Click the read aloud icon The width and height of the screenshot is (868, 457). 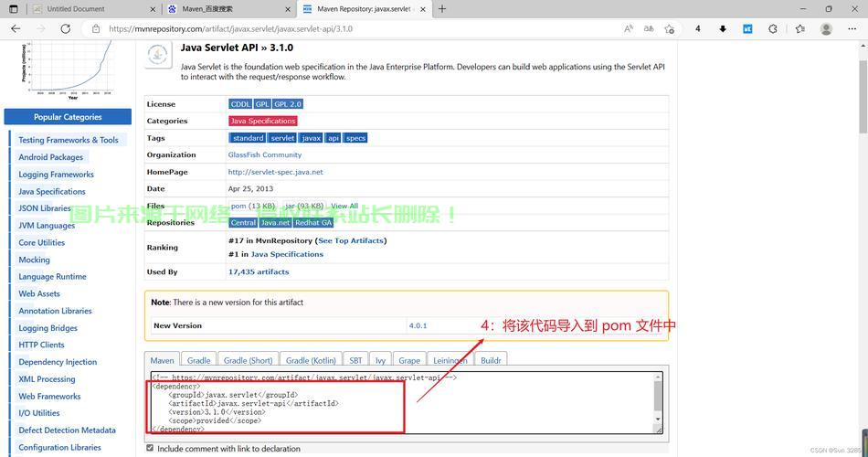629,29
